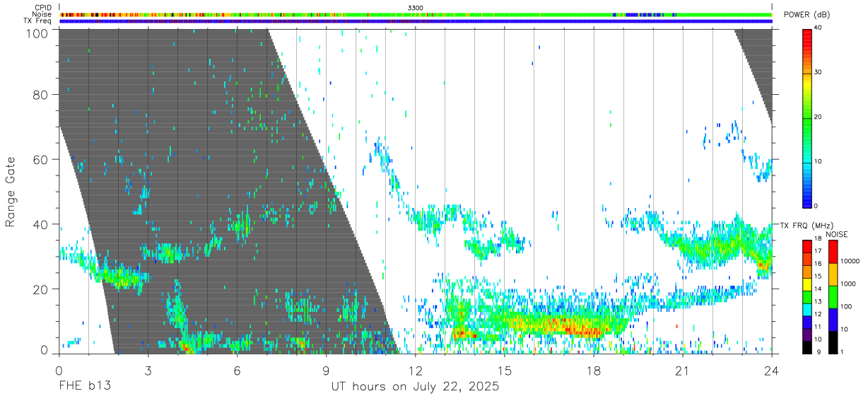Click the 30 label on POWER colorbar
Viewport: 868px width, 401px height.
(x=819, y=73)
